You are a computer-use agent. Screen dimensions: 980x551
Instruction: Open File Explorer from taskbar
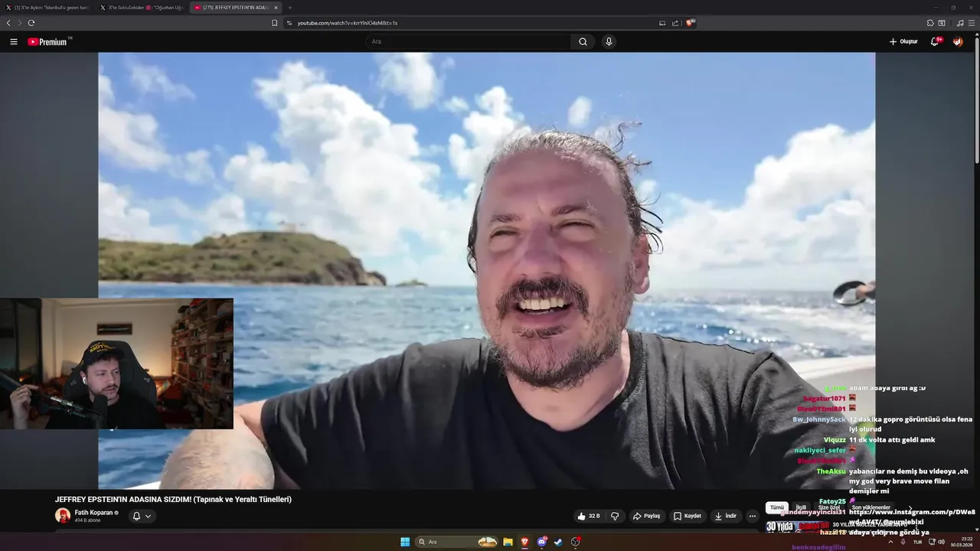508,542
